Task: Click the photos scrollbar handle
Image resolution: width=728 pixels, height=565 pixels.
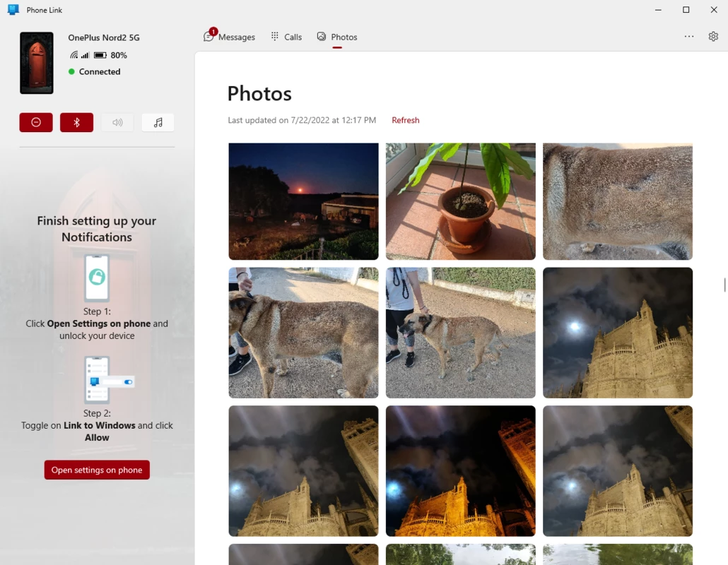Action: (x=724, y=285)
